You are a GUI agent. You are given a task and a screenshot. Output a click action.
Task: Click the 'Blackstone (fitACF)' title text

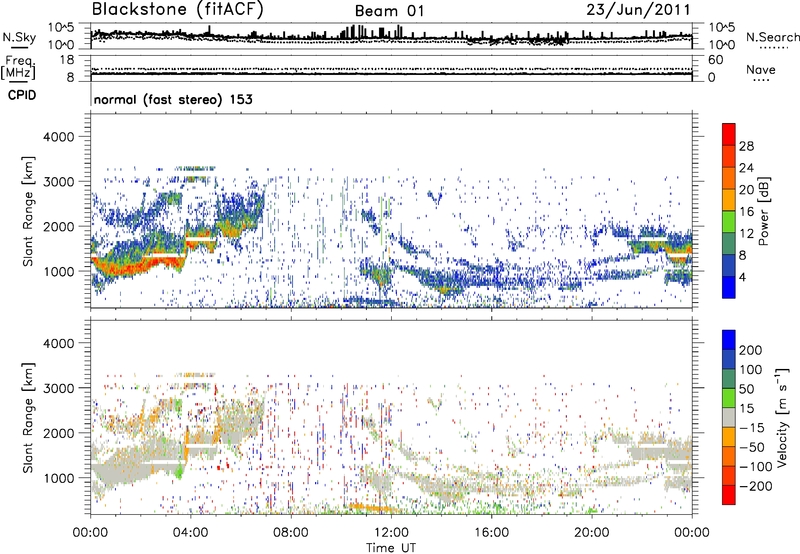(177, 9)
